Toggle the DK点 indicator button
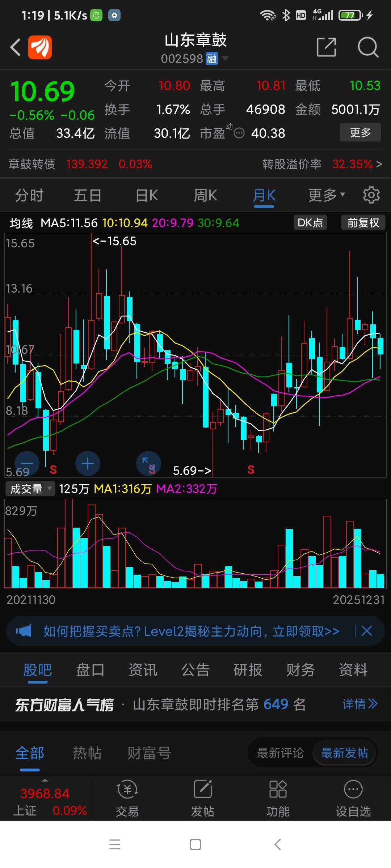The width and height of the screenshot is (391, 868). pos(310,222)
